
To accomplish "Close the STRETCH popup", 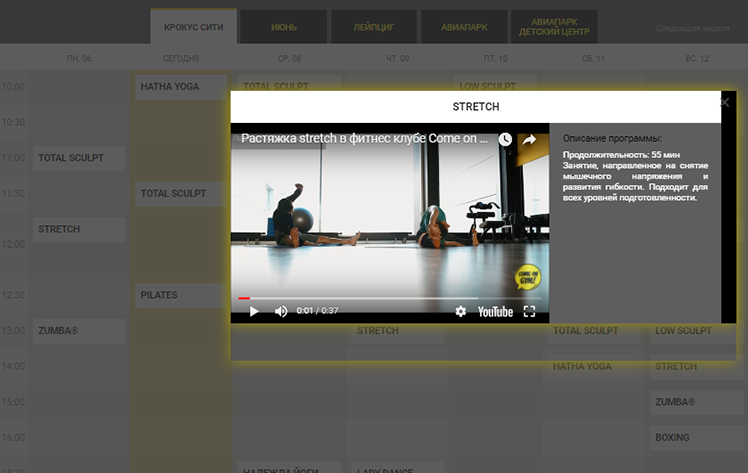I will [725, 103].
